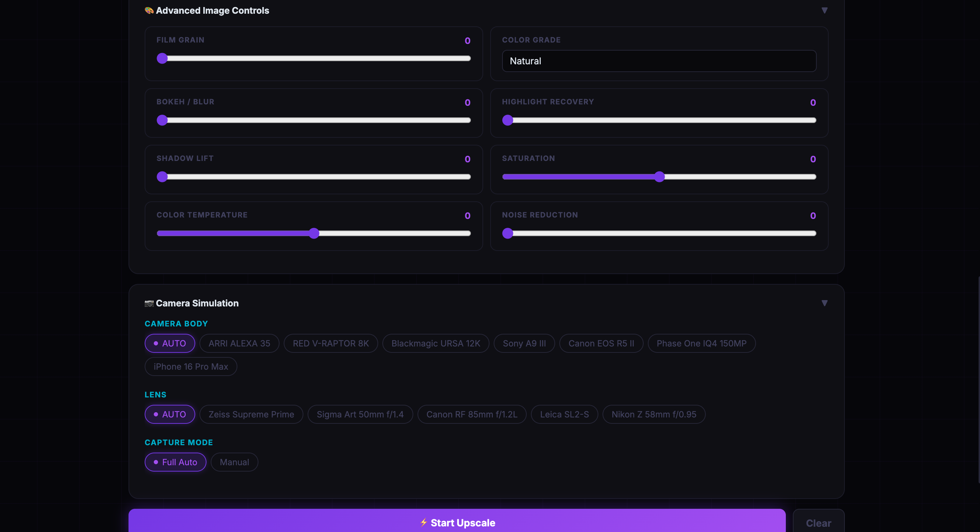Viewport: 980px width, 532px height.
Task: Collapse the Camera Simulation section
Action: (824, 303)
